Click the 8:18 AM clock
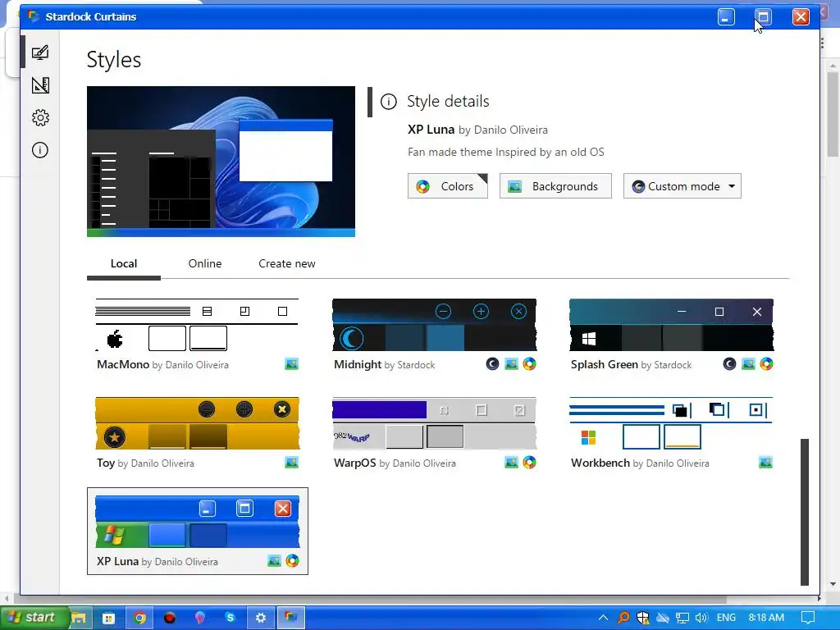840x630 pixels. coord(766,618)
